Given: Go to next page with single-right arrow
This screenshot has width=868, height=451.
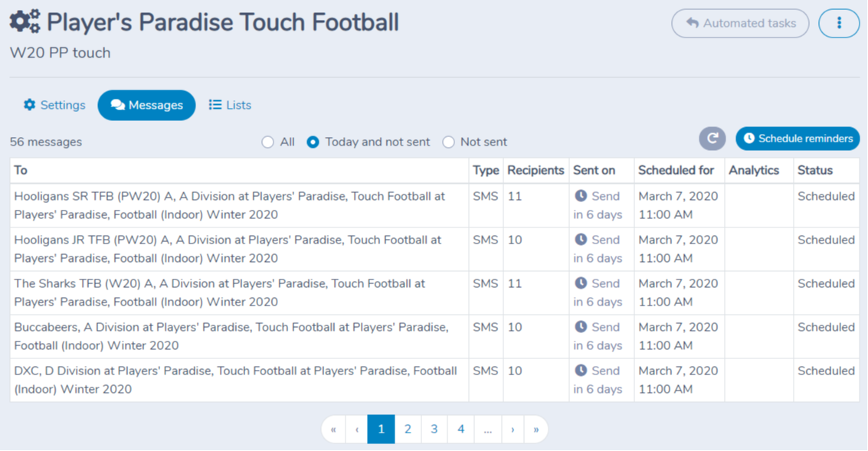Looking at the screenshot, I should [x=513, y=430].
